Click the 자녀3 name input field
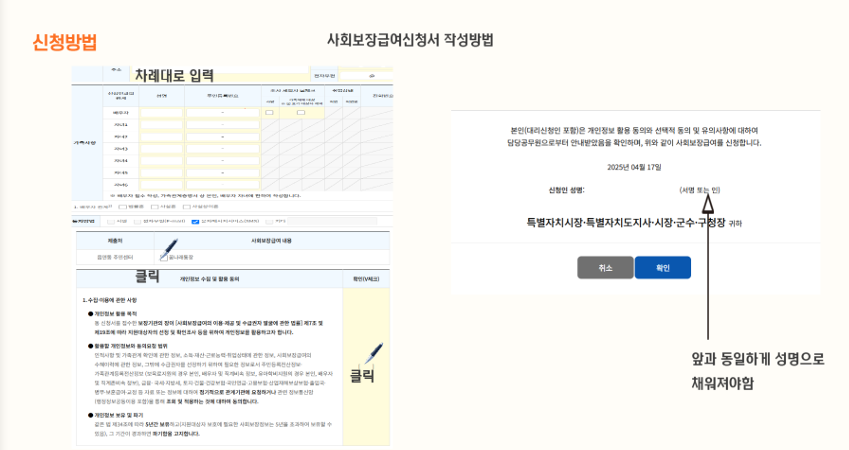 (161, 148)
